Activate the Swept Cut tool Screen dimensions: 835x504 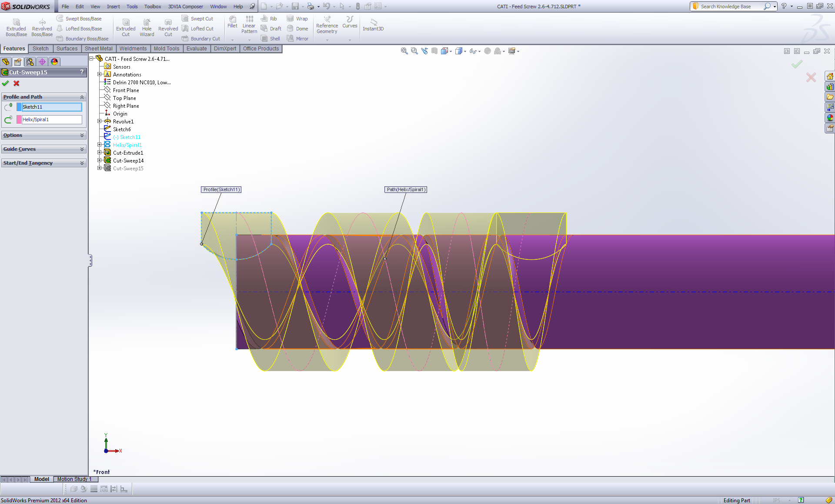[197, 19]
